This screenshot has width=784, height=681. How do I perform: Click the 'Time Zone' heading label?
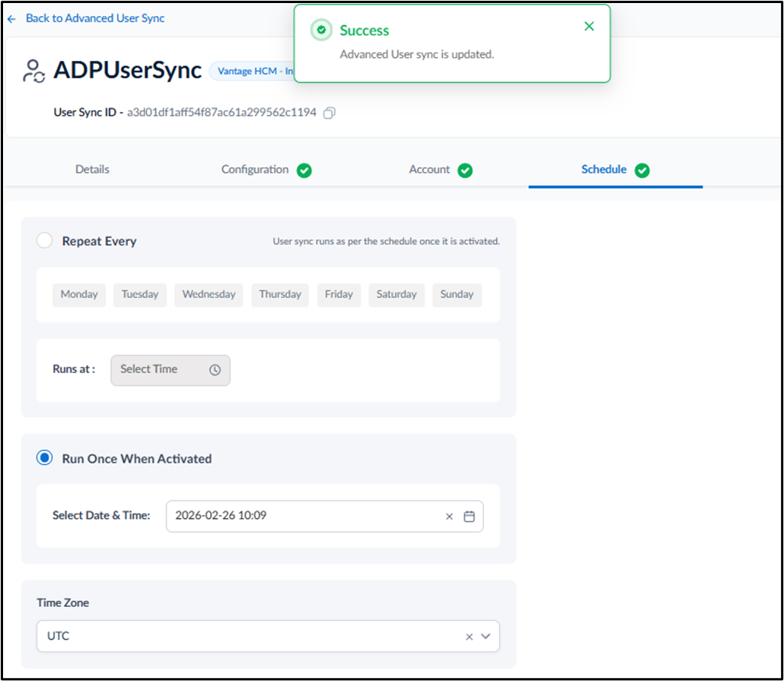point(63,603)
